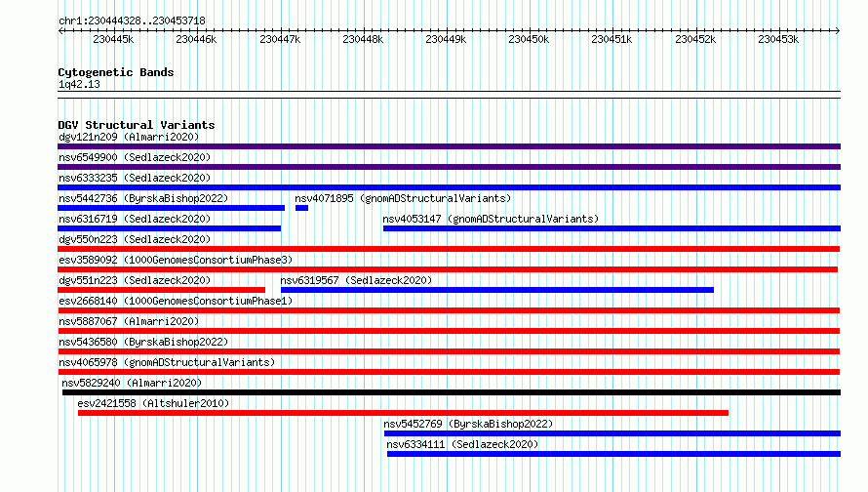Select the dgv121n209 purple variant bar
Screen dimensions: 868x492
(449, 146)
